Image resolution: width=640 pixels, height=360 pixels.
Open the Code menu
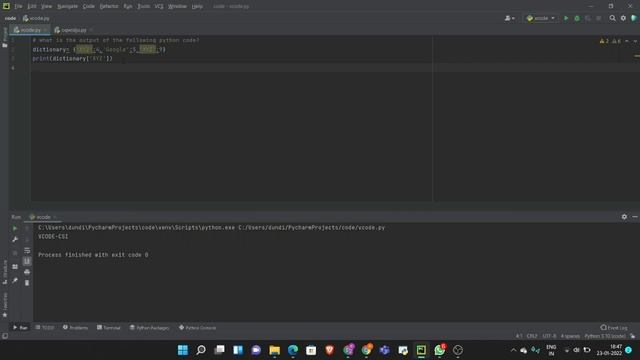pyautogui.click(x=89, y=6)
